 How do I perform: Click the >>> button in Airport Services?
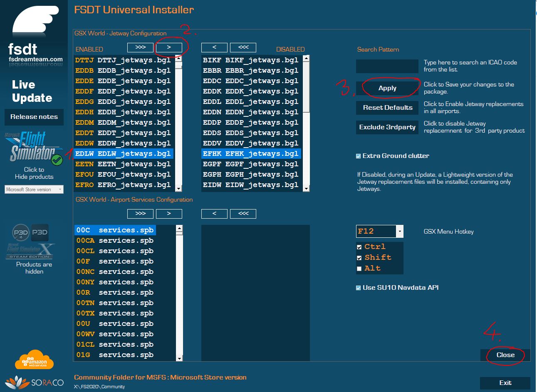coord(141,214)
